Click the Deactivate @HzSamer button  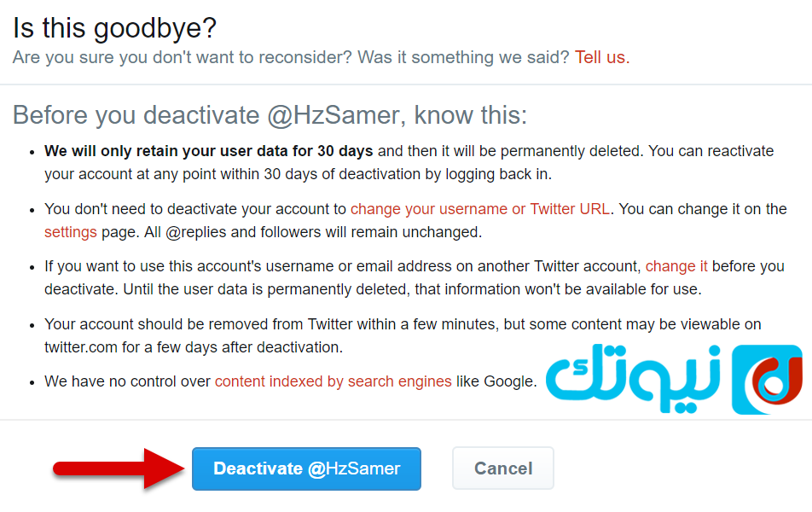306,468
